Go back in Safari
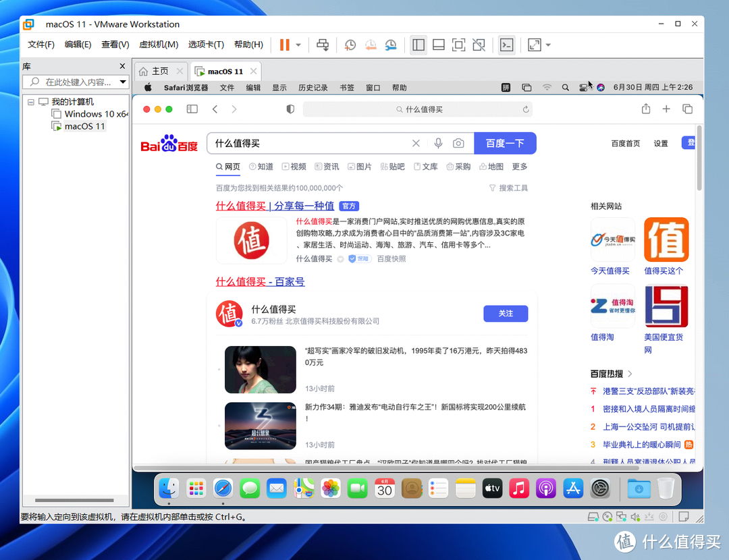The height and width of the screenshot is (560, 729). (215, 109)
